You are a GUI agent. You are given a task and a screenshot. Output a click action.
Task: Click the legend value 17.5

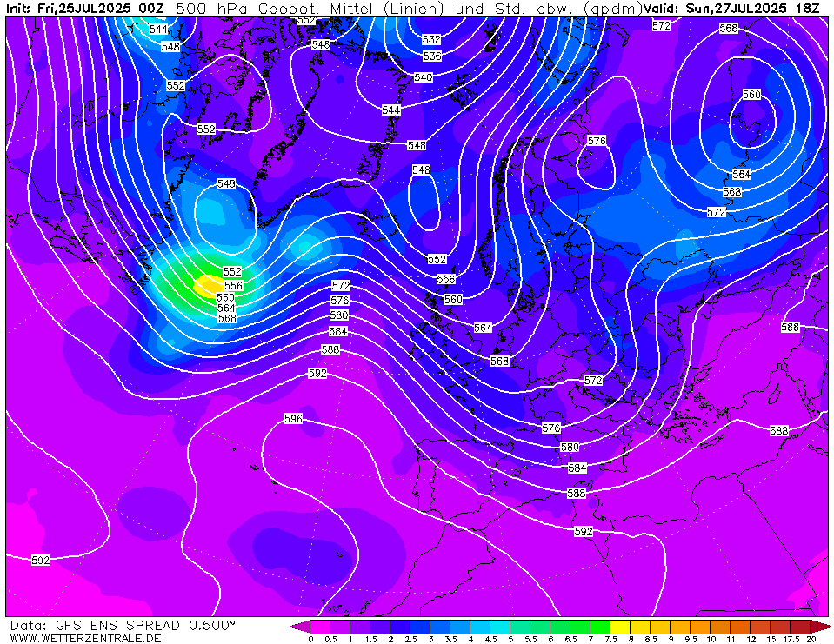click(x=791, y=639)
